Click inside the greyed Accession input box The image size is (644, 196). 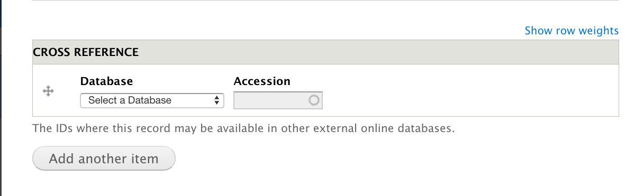(x=278, y=100)
